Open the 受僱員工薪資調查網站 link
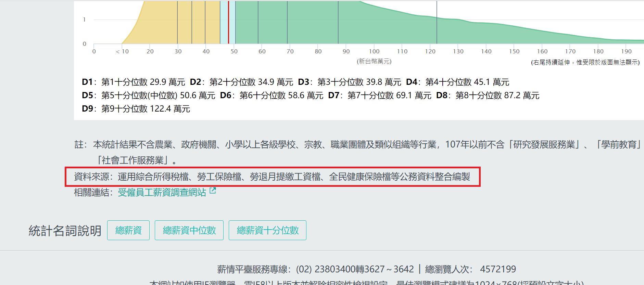This screenshot has width=644, height=285. pyautogui.click(x=162, y=193)
